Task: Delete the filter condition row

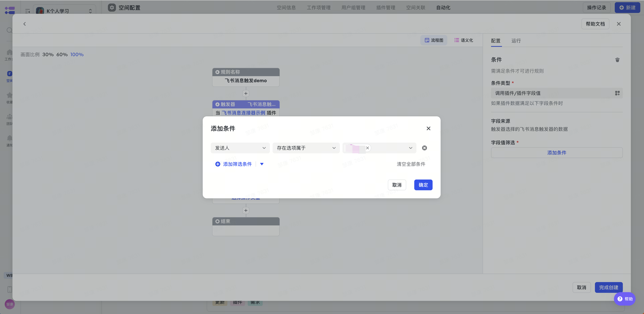Action: [425, 148]
